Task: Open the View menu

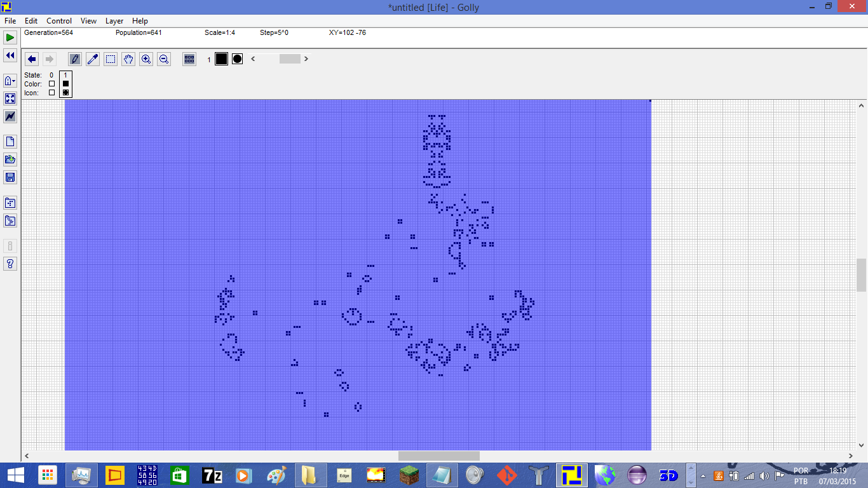Action: 89,21
